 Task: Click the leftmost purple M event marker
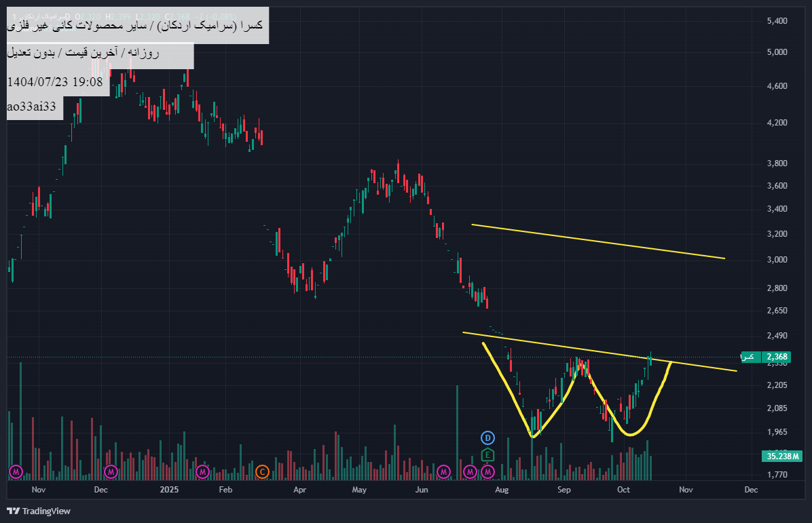coord(16,471)
